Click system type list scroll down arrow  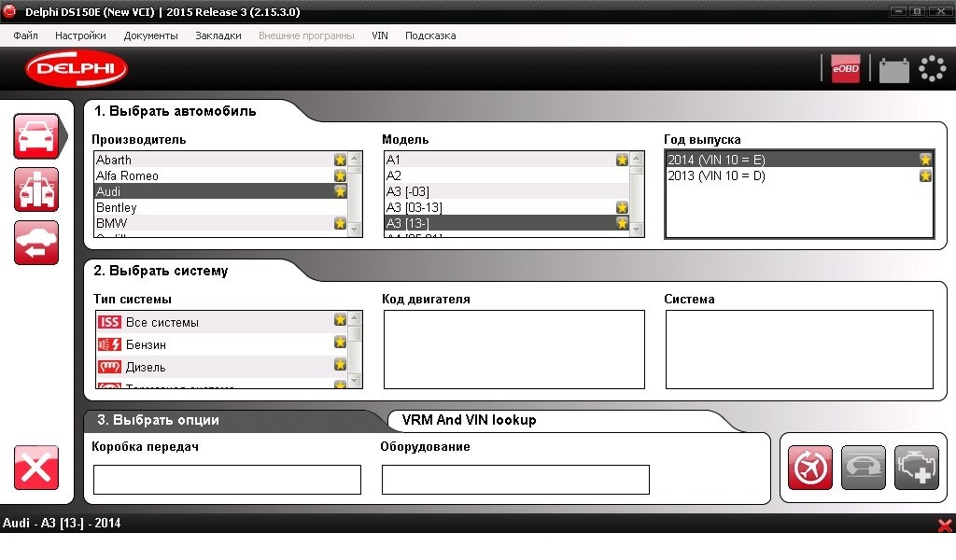(x=355, y=381)
